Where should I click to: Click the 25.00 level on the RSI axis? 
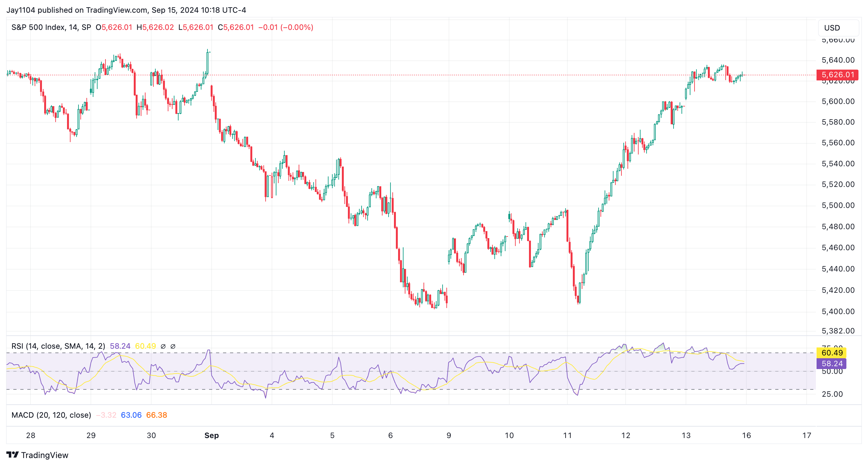[832, 394]
